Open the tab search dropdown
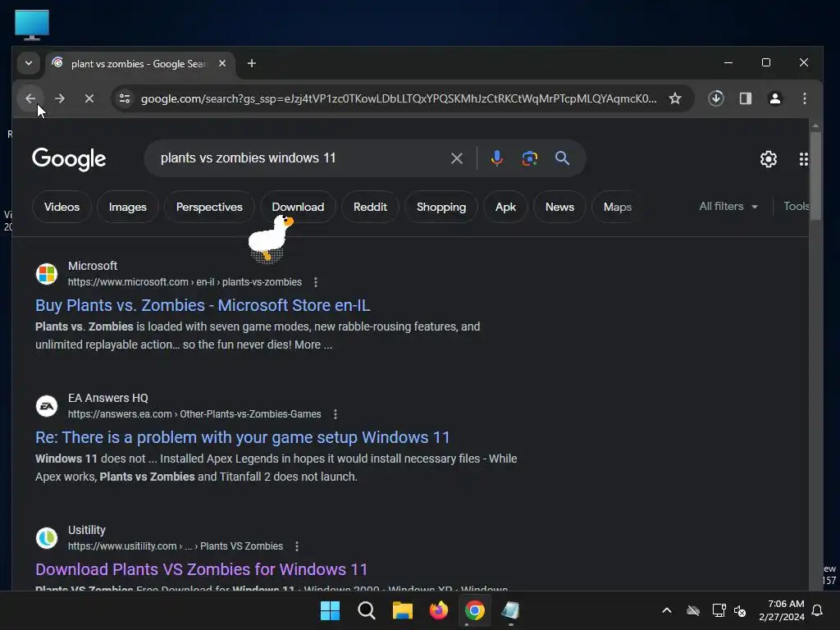Viewport: 840px width, 630px height. [x=29, y=63]
